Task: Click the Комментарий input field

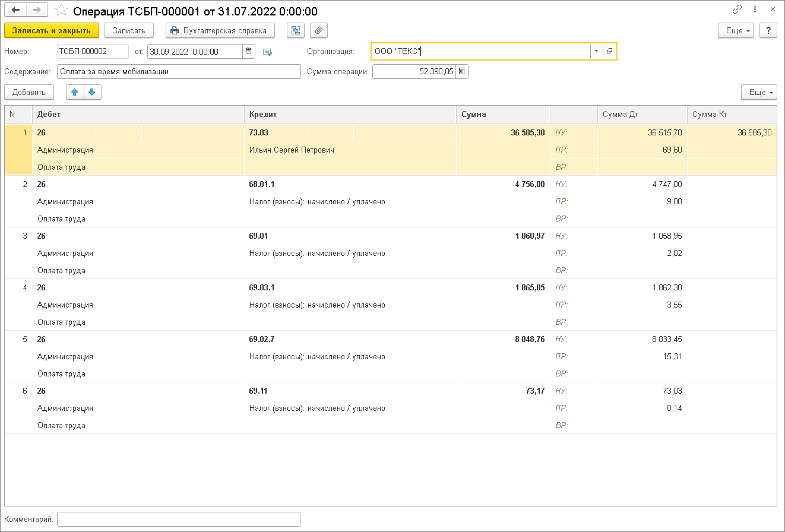Action: (178, 519)
